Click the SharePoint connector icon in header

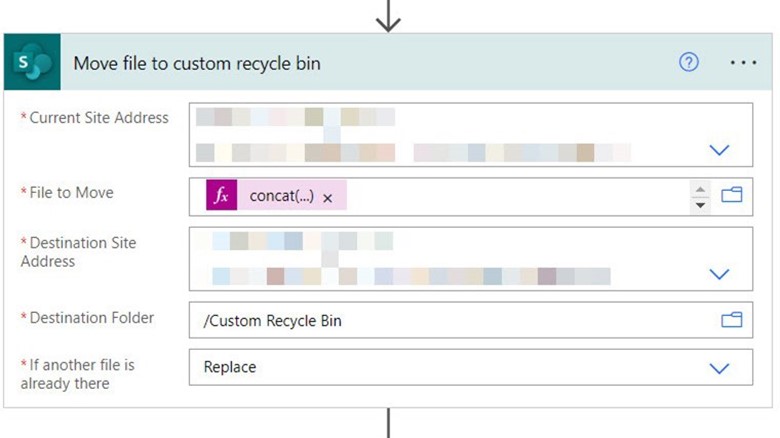pyautogui.click(x=33, y=63)
